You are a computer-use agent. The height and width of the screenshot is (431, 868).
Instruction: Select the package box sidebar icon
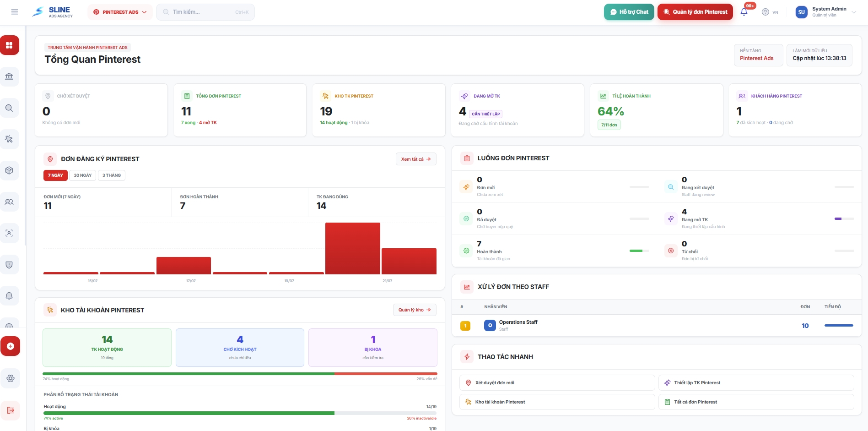tap(9, 170)
